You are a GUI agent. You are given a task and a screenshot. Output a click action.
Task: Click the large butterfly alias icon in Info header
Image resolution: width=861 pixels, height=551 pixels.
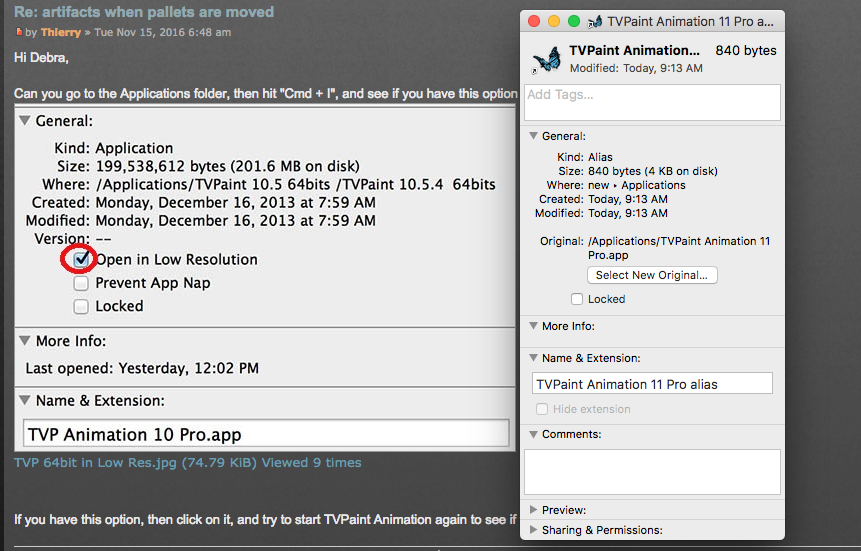point(547,59)
